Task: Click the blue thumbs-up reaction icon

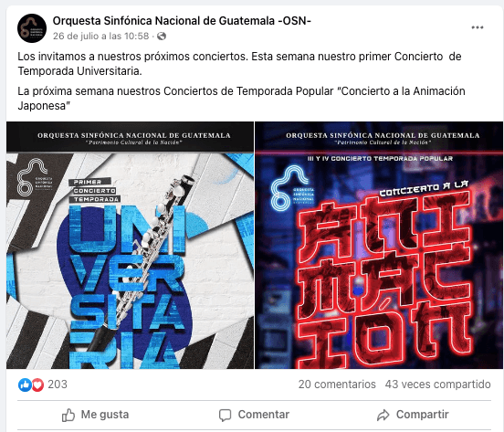Action: click(25, 385)
